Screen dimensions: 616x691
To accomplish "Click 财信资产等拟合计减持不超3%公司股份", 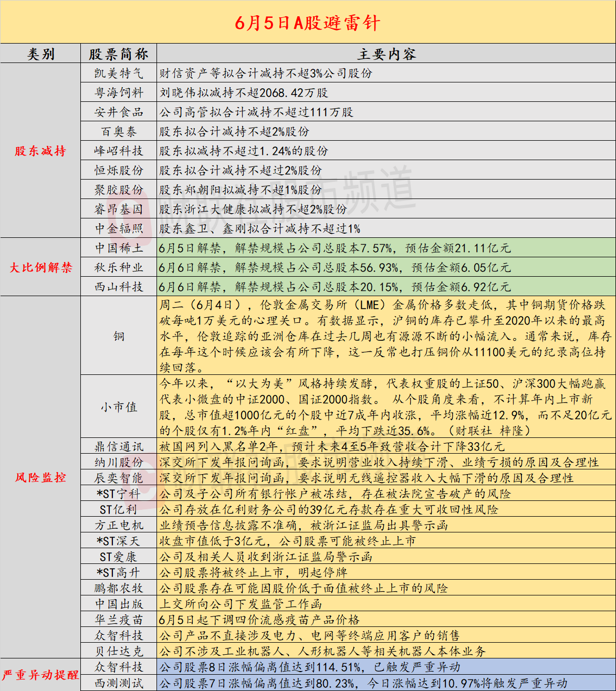I will (266, 74).
